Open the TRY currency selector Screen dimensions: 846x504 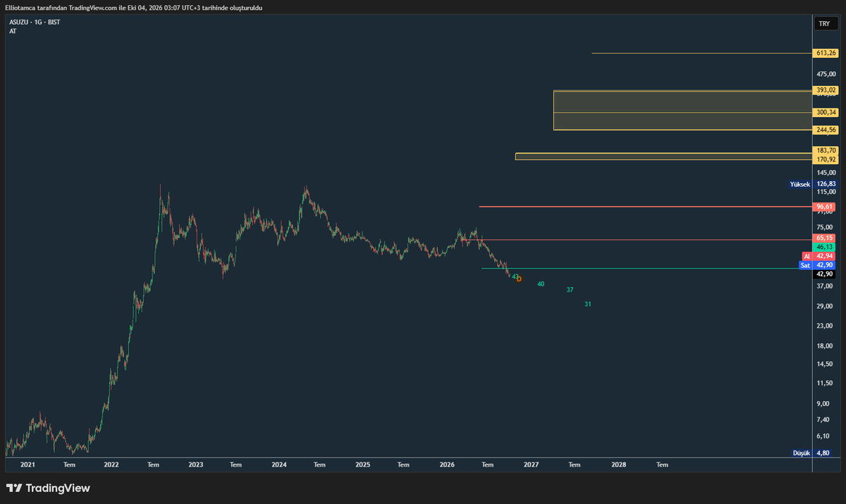[824, 24]
